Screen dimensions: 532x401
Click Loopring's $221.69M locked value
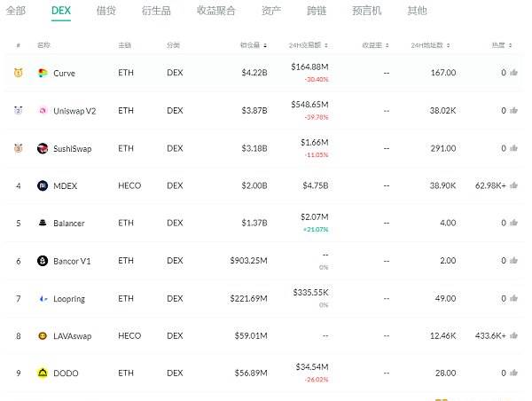(x=248, y=298)
